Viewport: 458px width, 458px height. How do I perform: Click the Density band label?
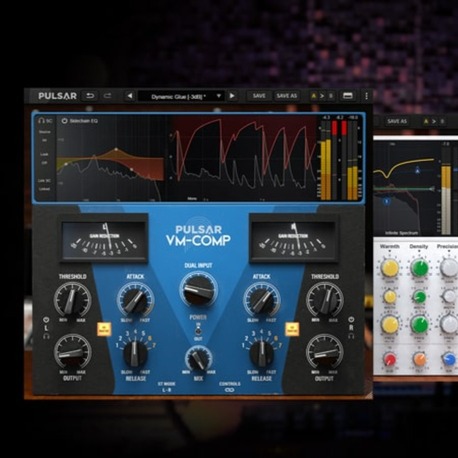click(x=419, y=246)
